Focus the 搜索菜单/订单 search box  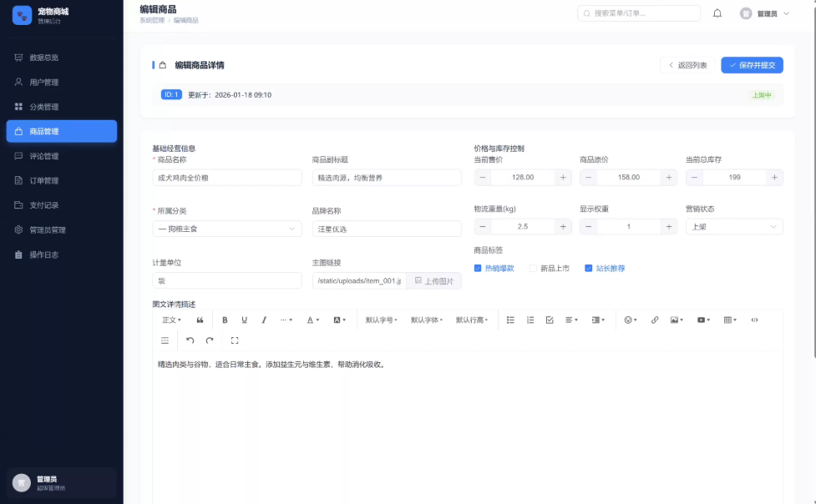(639, 13)
